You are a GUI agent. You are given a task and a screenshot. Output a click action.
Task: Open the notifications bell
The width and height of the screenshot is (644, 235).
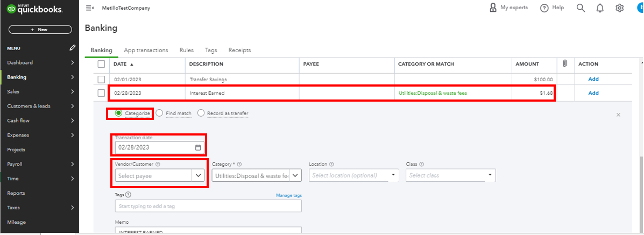click(600, 8)
